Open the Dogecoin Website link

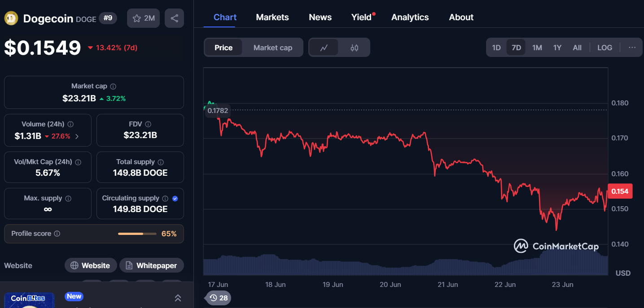click(x=91, y=265)
